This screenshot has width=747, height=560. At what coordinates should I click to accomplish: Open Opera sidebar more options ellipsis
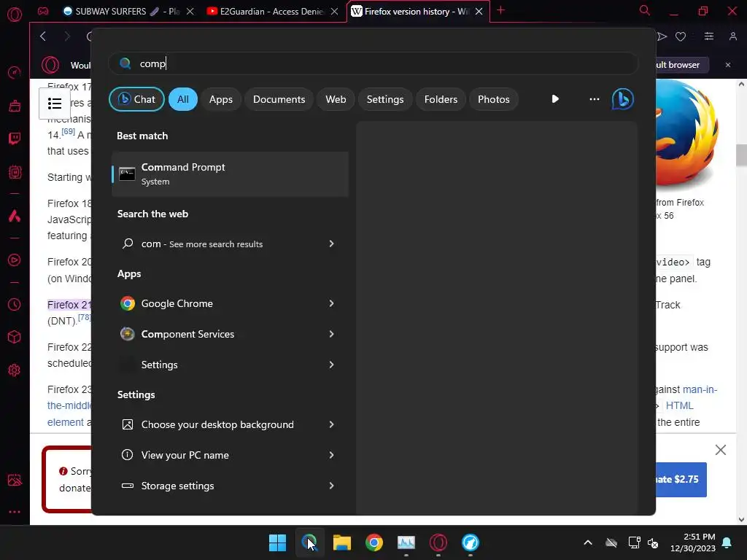15,512
